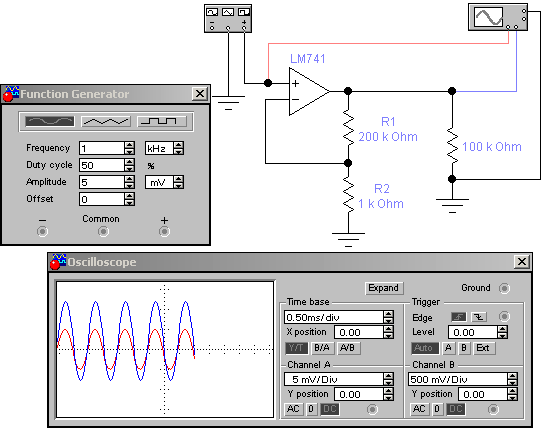
Task: Switch display mode to Y/T
Action: [296, 348]
